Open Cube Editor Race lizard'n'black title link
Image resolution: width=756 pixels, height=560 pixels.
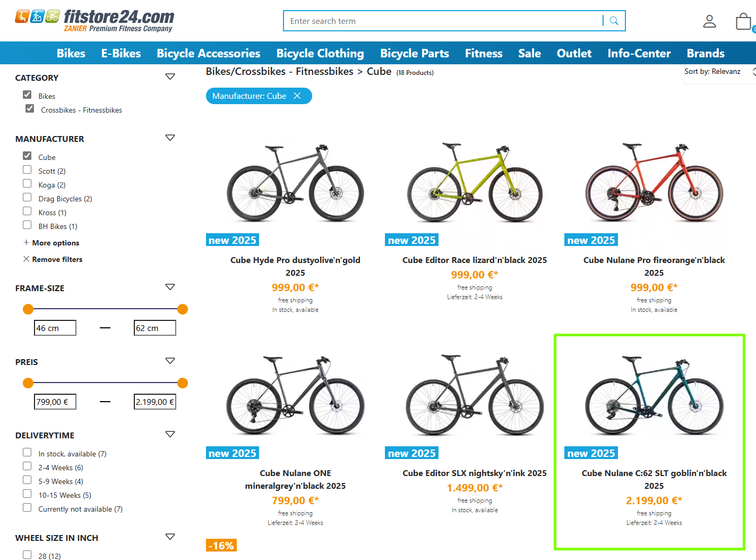point(475,260)
